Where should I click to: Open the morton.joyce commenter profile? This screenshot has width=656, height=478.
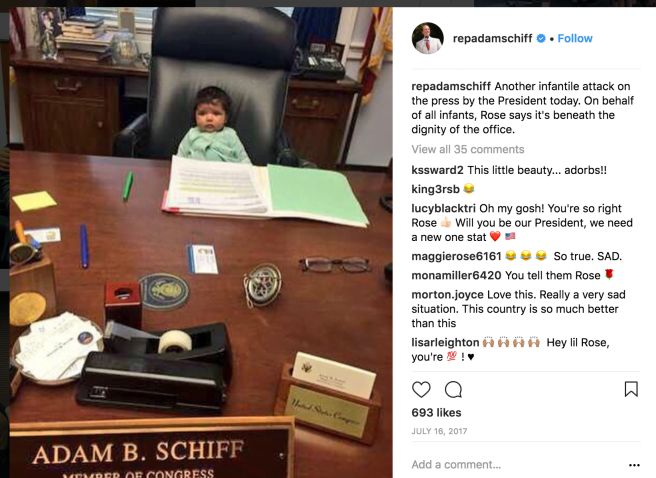(x=447, y=294)
